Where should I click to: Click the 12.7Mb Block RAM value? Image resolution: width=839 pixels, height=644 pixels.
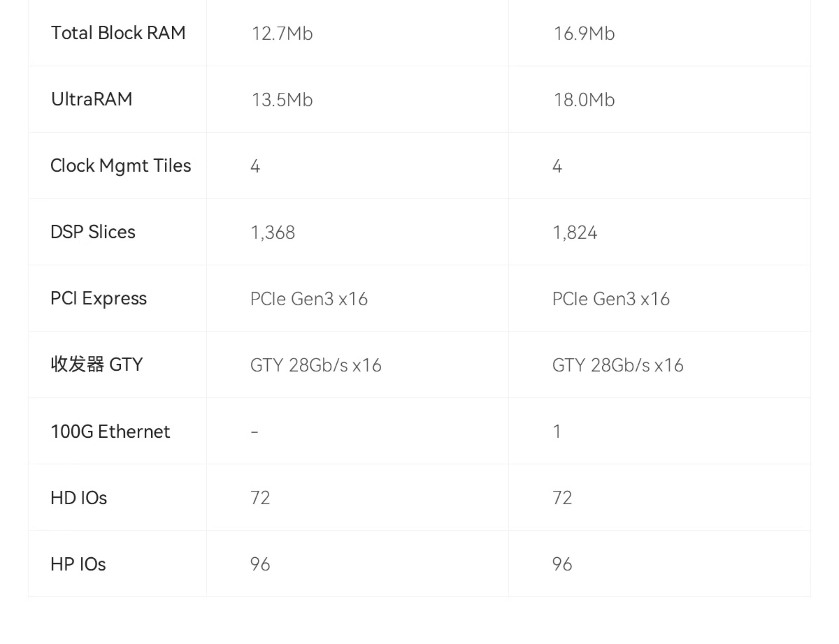[x=282, y=33]
